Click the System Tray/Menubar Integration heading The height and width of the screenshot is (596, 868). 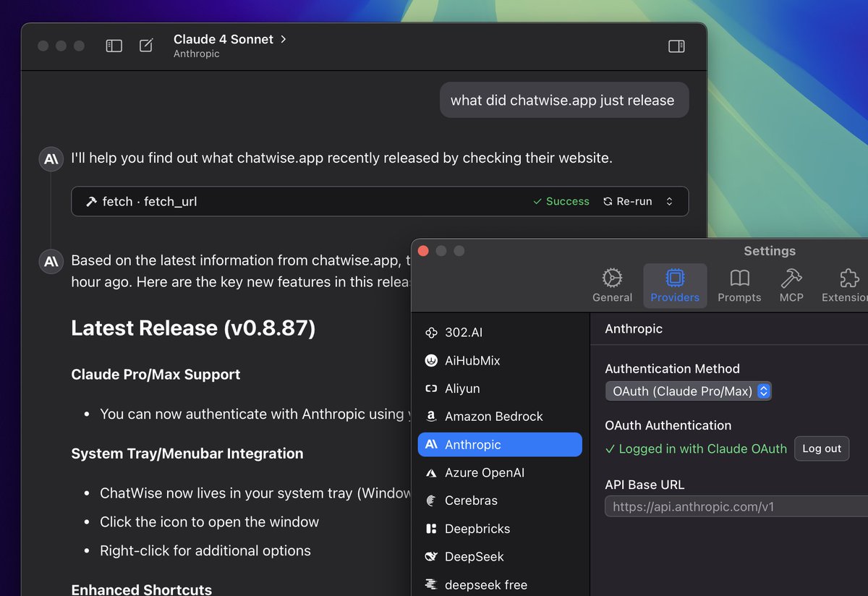coord(187,454)
